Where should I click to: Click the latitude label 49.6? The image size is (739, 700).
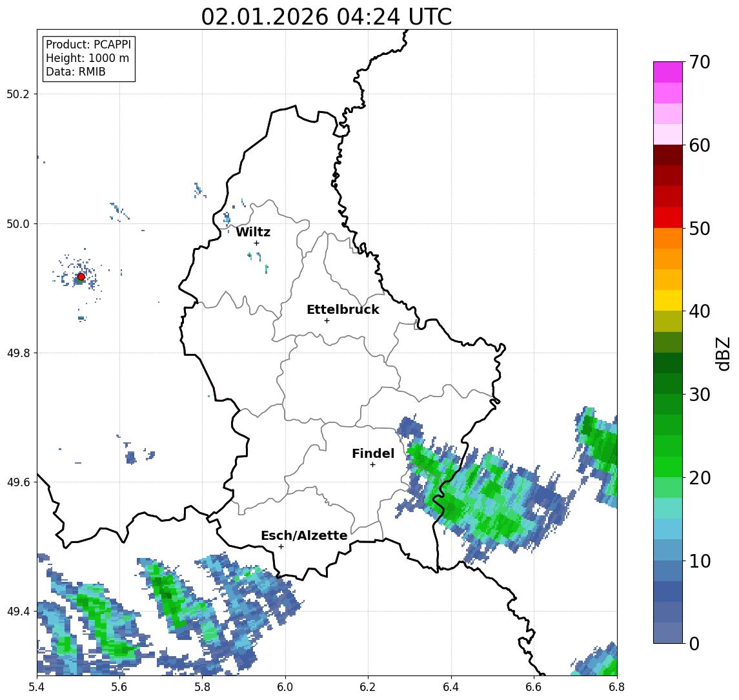coord(18,482)
